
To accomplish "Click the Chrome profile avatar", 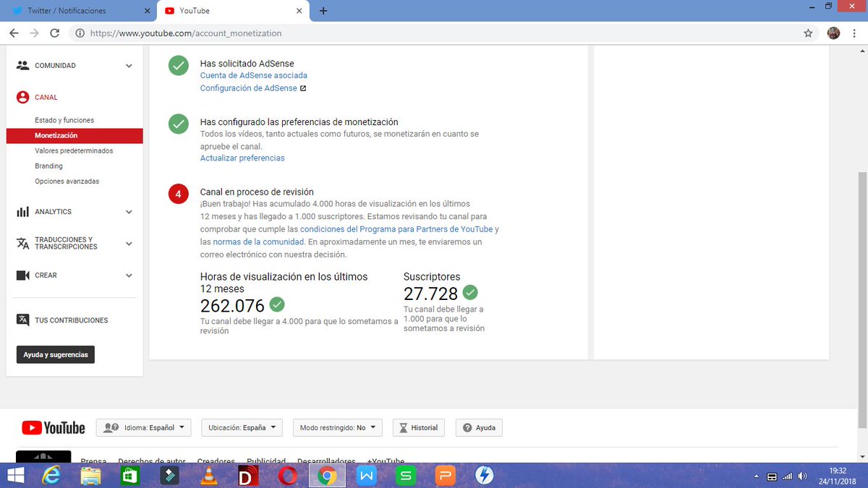I will click(833, 33).
